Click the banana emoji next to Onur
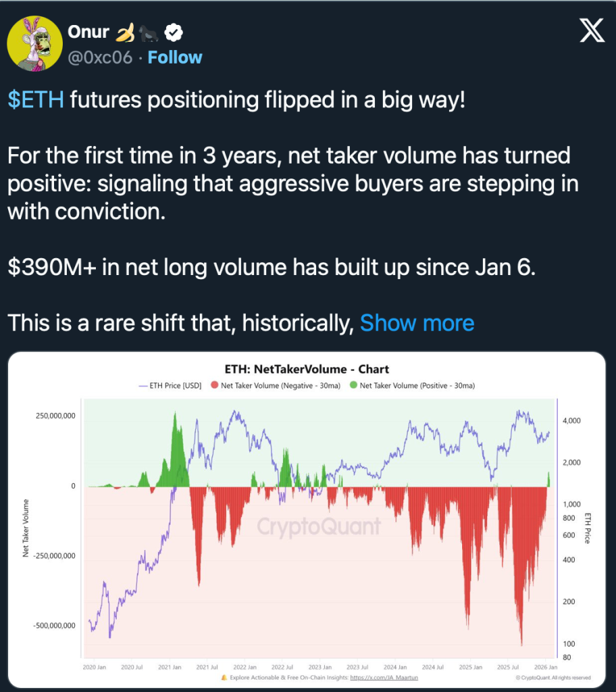 [126, 31]
